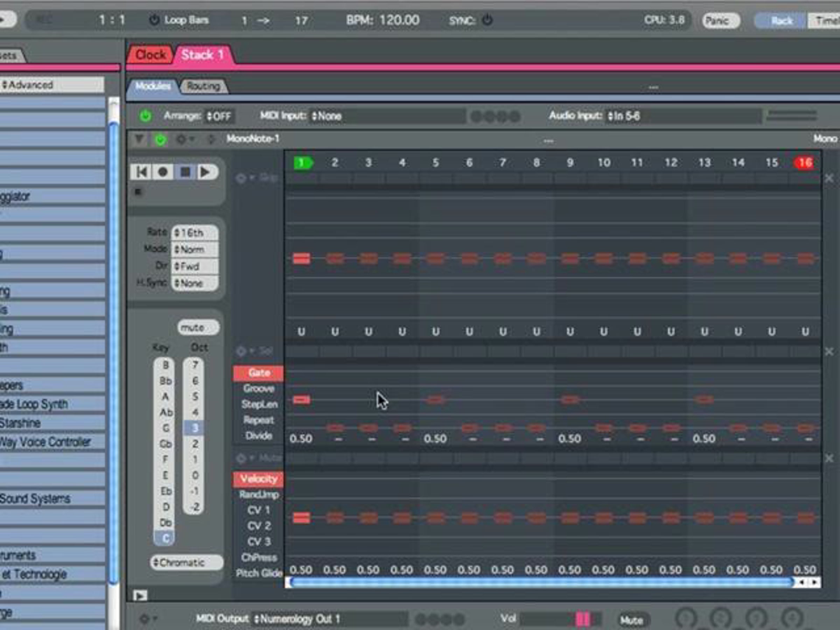The width and height of the screenshot is (840, 630).
Task: Click the loop end value 17
Action: tap(301, 20)
